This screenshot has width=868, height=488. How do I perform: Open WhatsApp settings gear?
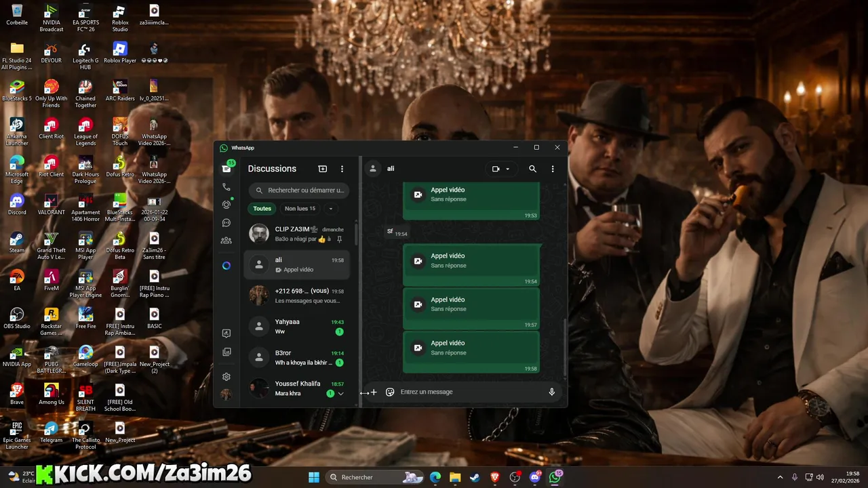coord(226,377)
